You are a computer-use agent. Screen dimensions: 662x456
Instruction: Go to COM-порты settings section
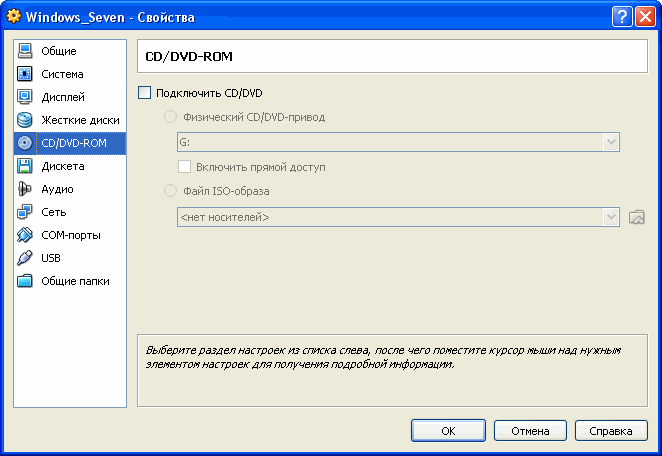(x=70, y=235)
